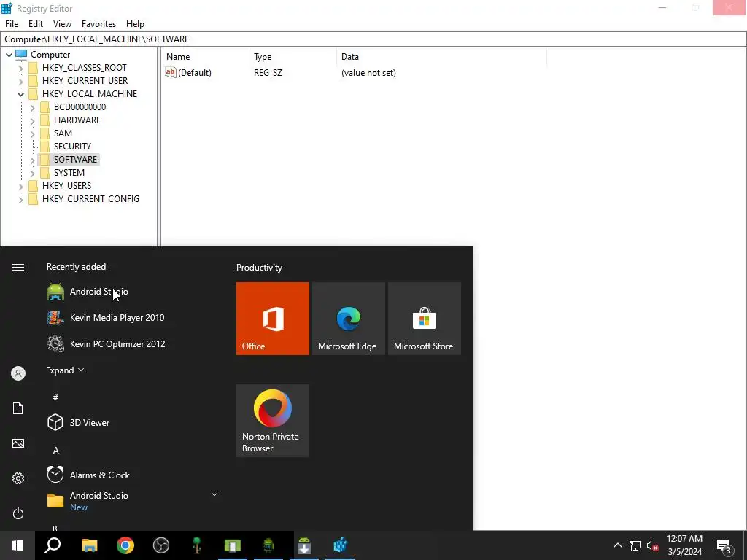
Task: Open the Office tile
Action: (273, 319)
